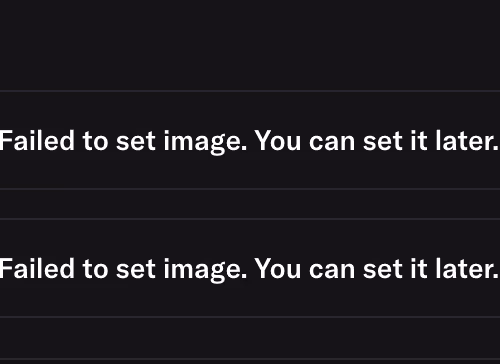Click the word "You" in upper message
The height and width of the screenshot is (364, 500).
point(278,141)
